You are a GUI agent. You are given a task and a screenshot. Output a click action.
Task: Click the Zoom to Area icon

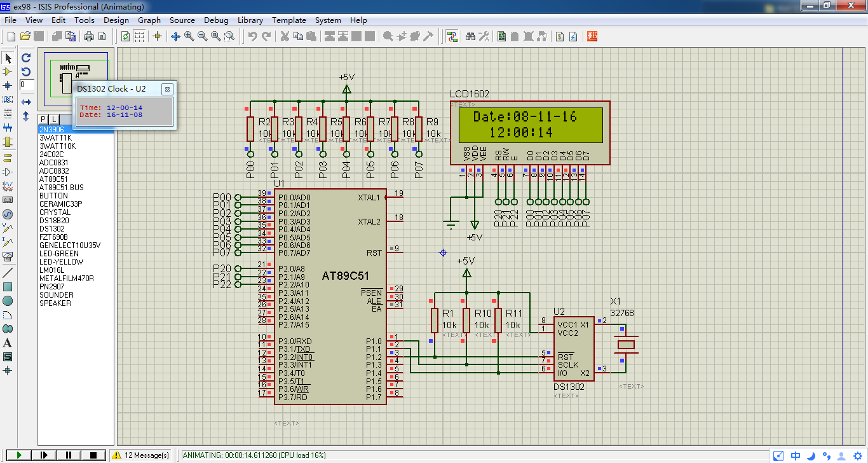pos(229,36)
